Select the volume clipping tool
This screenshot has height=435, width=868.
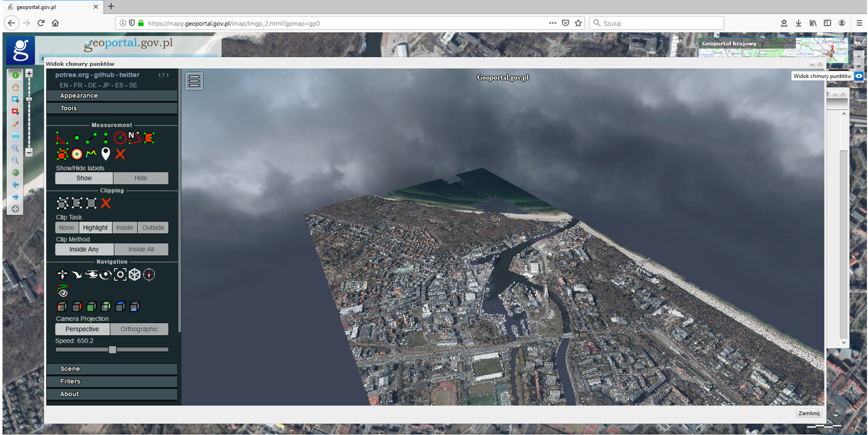tap(62, 203)
